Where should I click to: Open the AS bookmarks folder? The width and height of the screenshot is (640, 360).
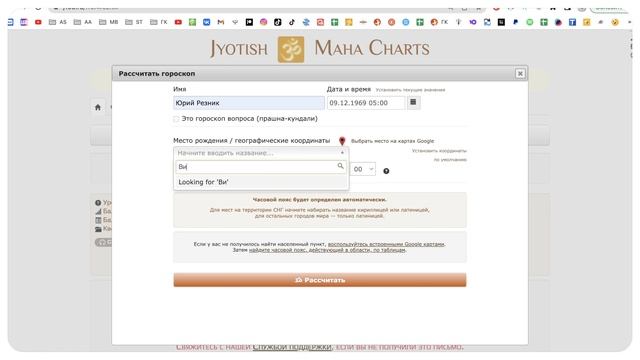point(58,22)
